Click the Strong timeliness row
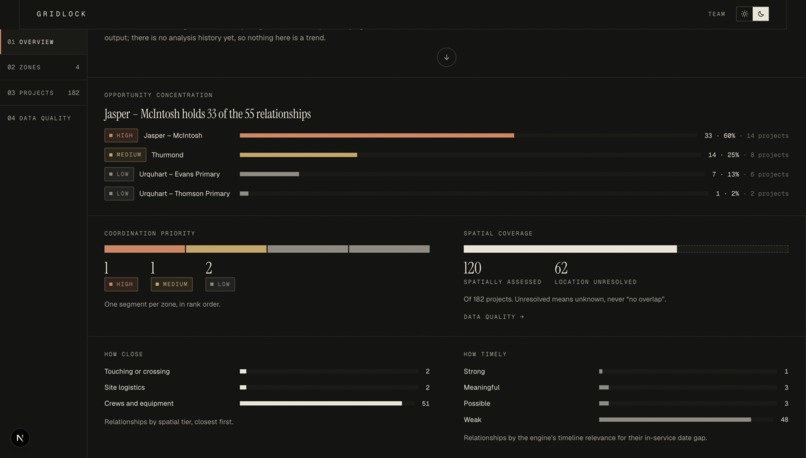Image resolution: width=806 pixels, height=458 pixels. (x=626, y=371)
